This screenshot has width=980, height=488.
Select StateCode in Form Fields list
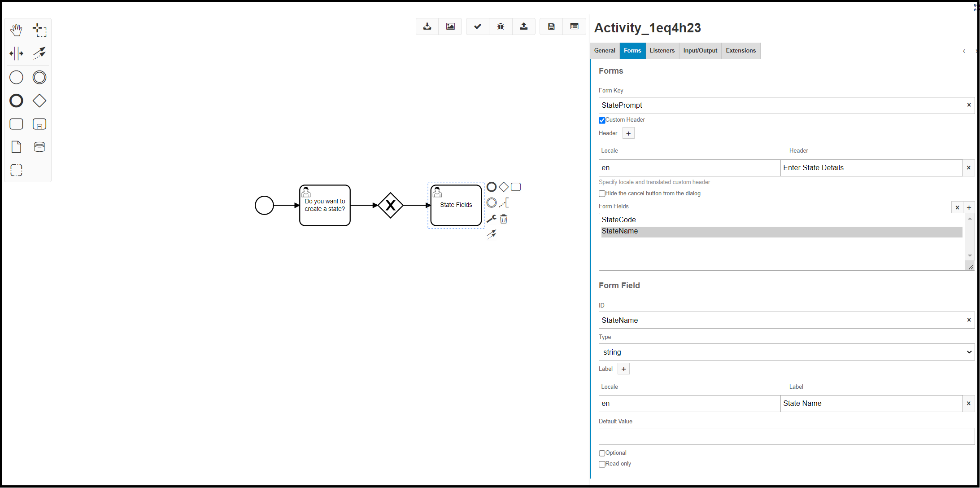pyautogui.click(x=618, y=220)
